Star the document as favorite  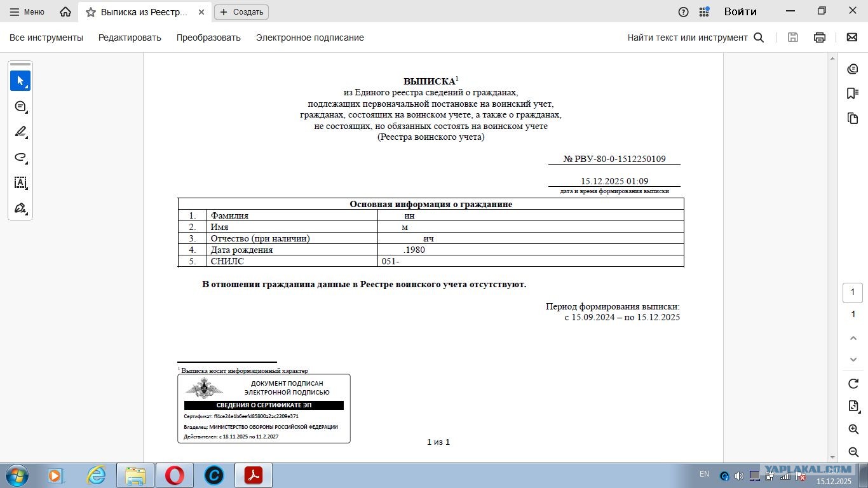(x=91, y=12)
